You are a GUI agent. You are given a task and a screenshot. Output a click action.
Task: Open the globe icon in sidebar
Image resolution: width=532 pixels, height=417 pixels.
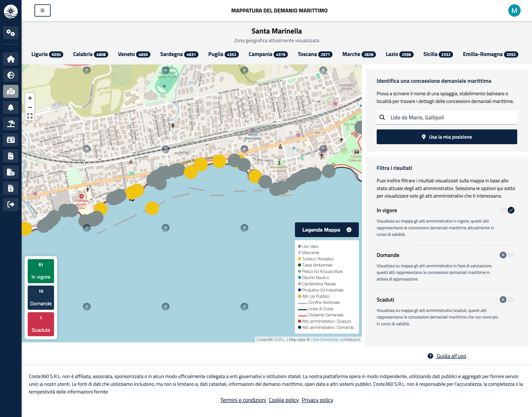pos(11,75)
